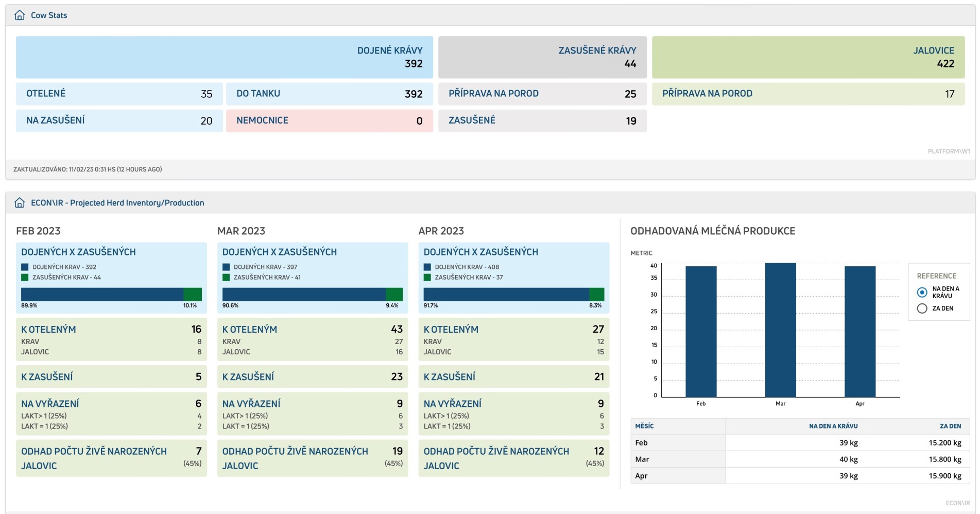Click the 15.900 kg value

(945, 475)
